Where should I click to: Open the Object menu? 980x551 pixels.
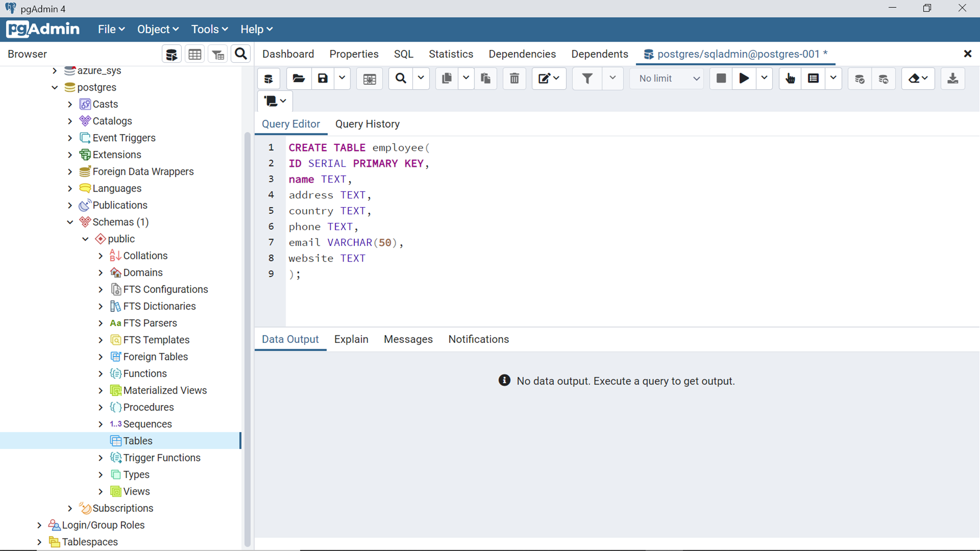157,29
